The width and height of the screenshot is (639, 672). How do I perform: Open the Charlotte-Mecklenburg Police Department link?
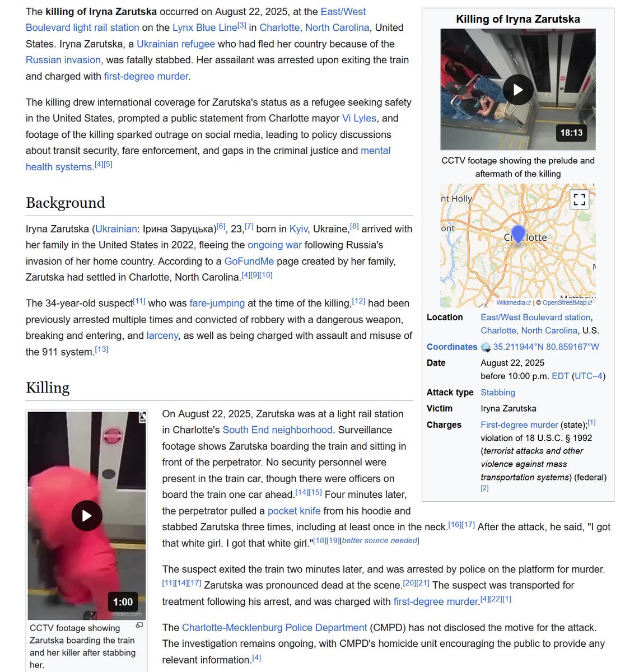coord(274,627)
